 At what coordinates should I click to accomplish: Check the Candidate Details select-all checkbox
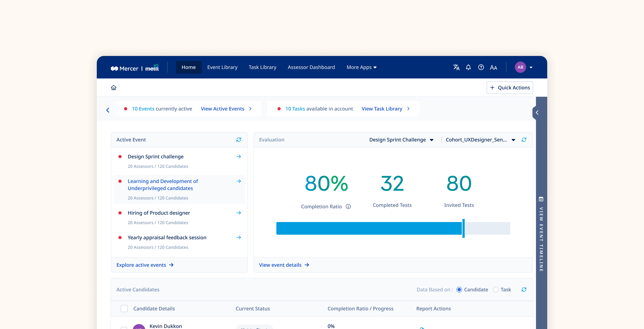coord(124,308)
